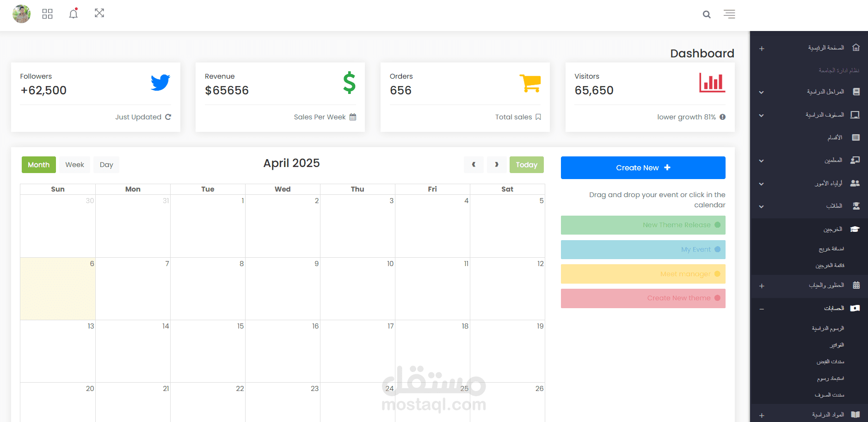Go to the previous month
The height and width of the screenshot is (422, 868).
[474, 165]
